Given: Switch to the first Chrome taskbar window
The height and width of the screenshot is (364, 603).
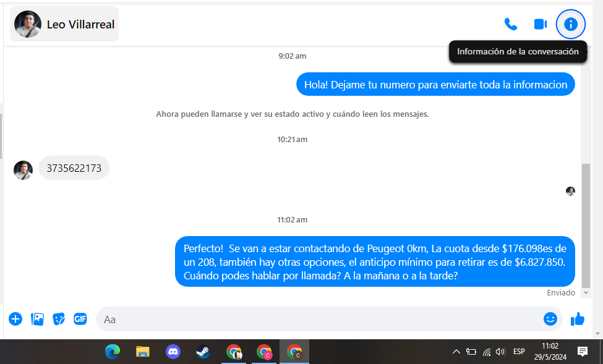Looking at the screenshot, I should pyautogui.click(x=234, y=352).
